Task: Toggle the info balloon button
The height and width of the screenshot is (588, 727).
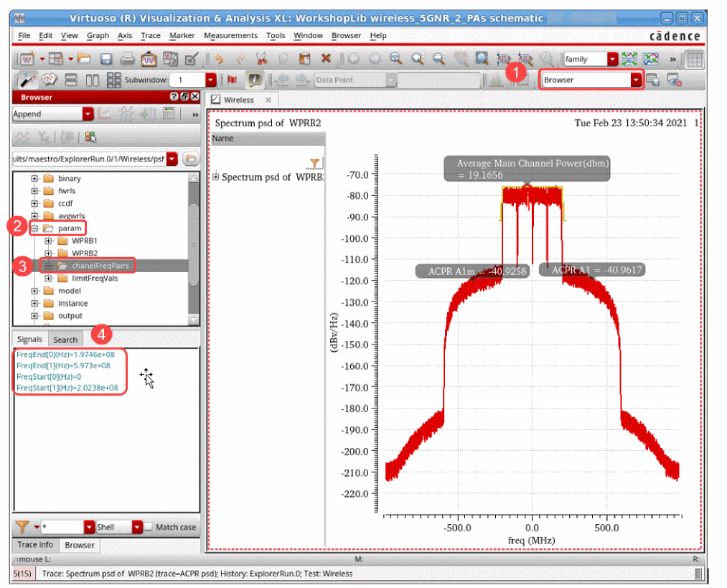Action: [254, 80]
